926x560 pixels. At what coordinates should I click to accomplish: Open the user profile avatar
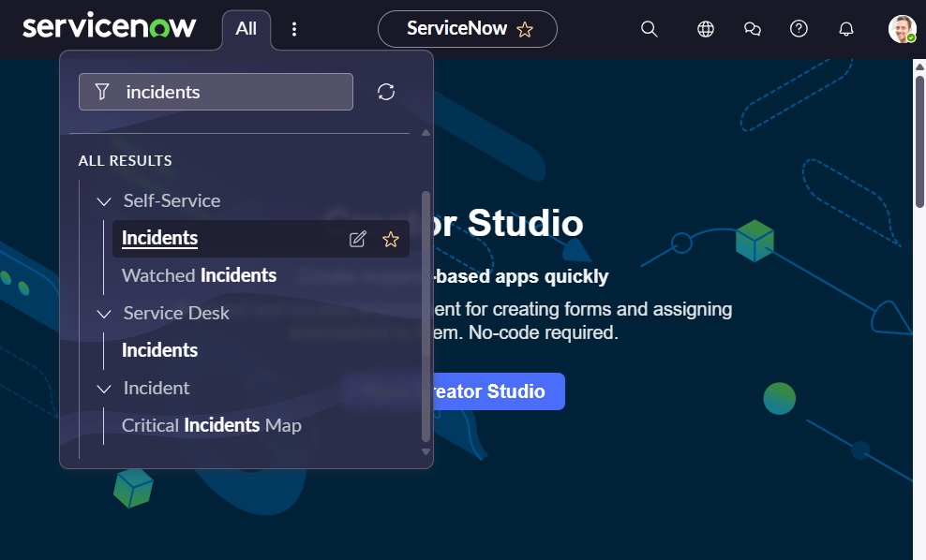point(902,29)
